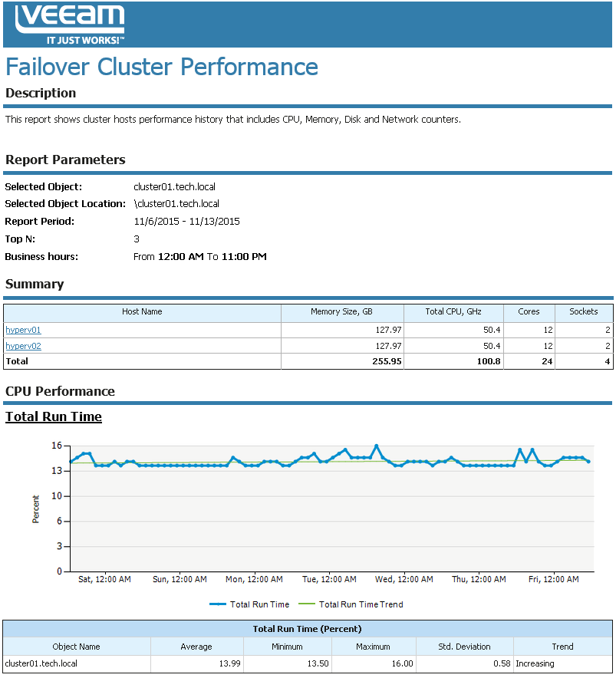Click the chart peak point at 16 percent

[x=377, y=446]
